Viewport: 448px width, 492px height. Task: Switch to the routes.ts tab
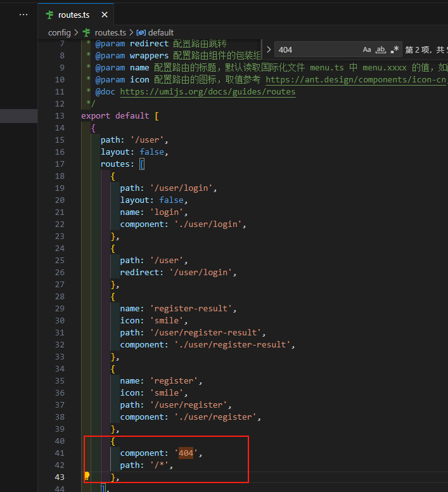75,15
